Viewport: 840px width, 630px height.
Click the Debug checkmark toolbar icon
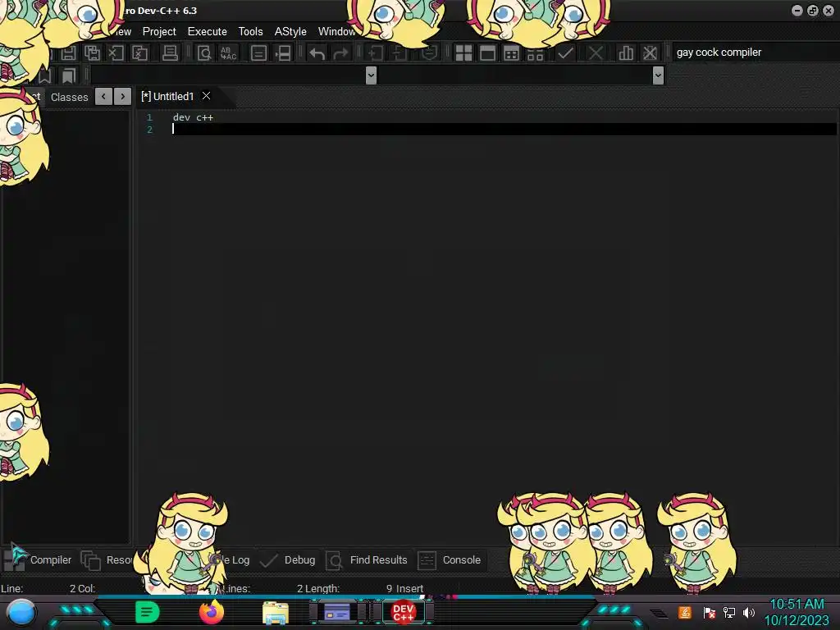565,53
